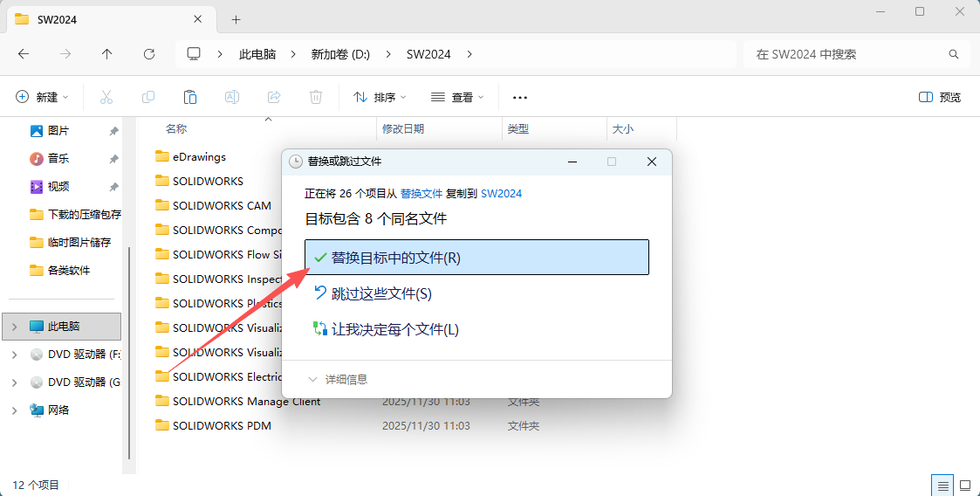Viewport: 980px width, 496px height.
Task: Expand the DVD 驱动器 (F:) node
Action: (14, 355)
